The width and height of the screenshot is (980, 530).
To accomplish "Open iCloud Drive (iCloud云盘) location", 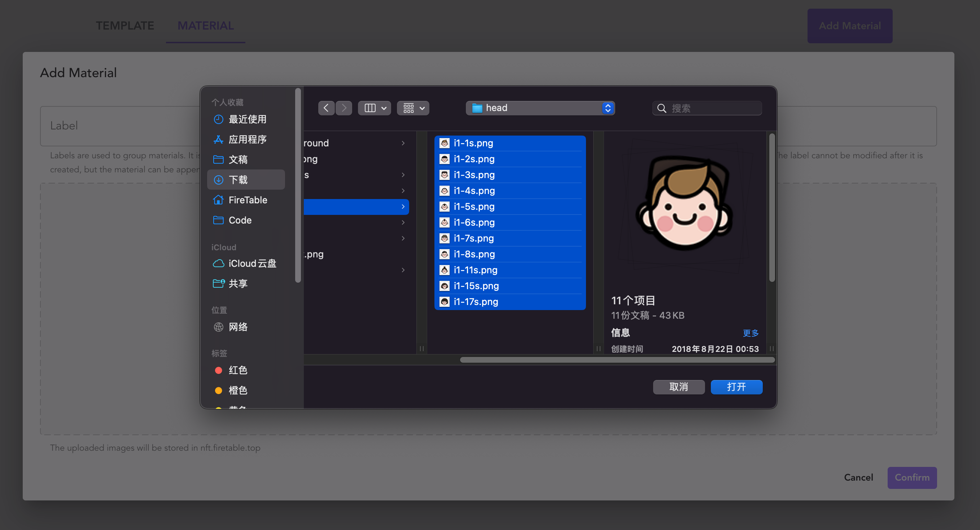I will click(251, 264).
